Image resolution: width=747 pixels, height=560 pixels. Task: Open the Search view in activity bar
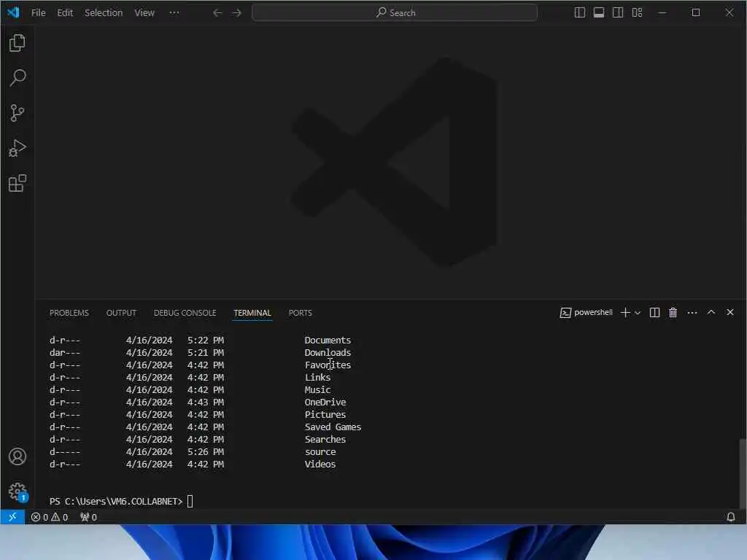tap(18, 77)
